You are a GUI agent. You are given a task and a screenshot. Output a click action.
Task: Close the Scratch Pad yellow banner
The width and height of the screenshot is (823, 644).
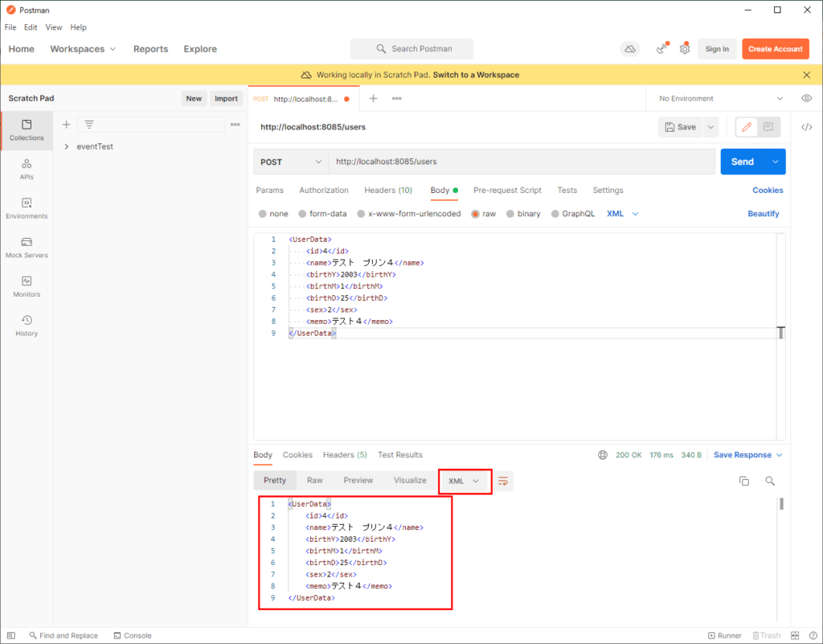click(807, 75)
